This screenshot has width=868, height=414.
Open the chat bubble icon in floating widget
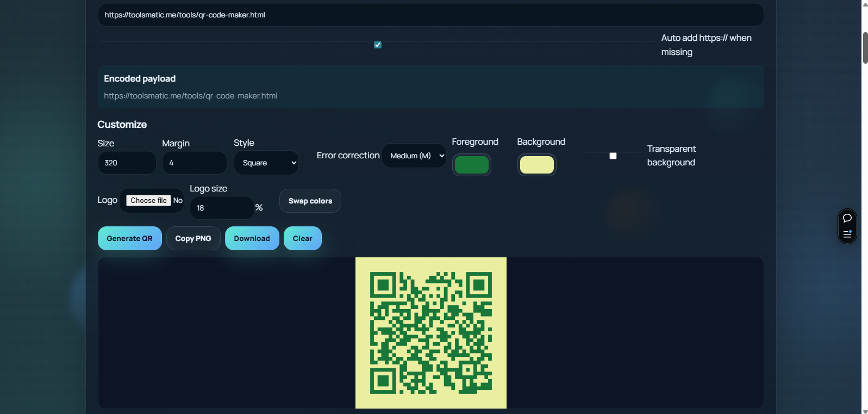tap(847, 218)
